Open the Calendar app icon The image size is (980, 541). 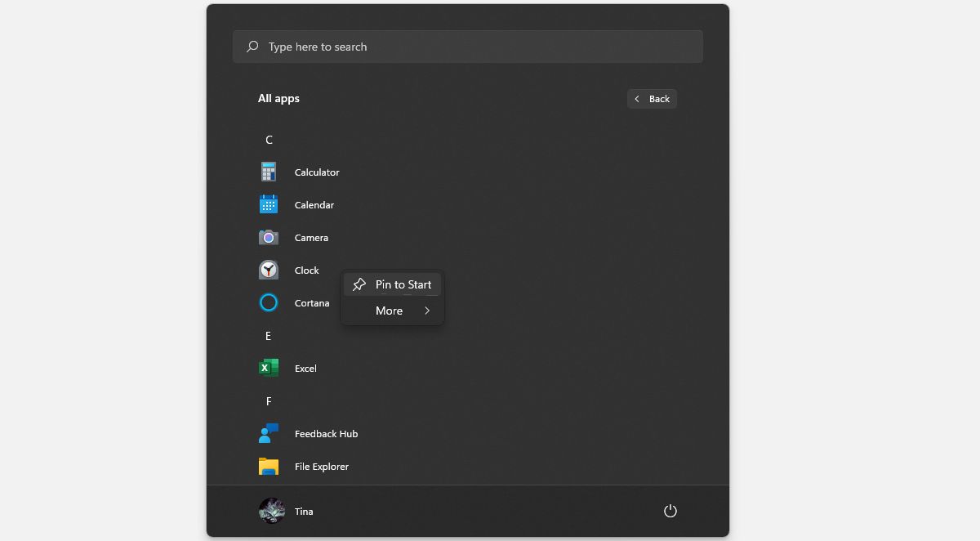coord(269,204)
